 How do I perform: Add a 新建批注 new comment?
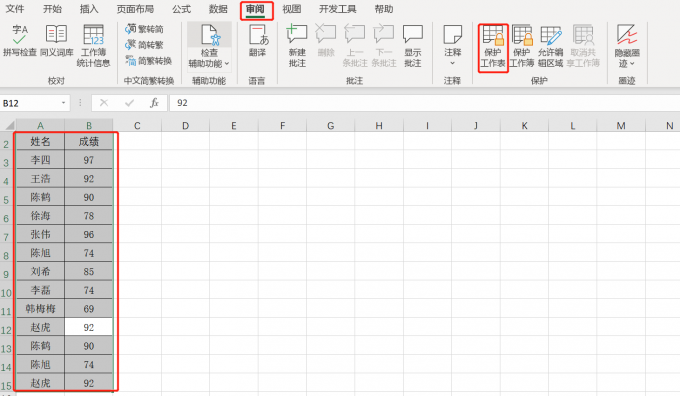[x=297, y=46]
